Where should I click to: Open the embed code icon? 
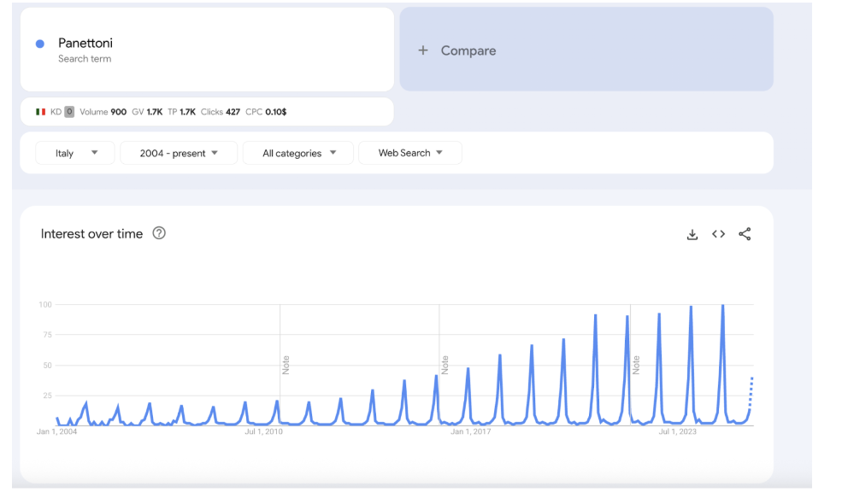point(718,234)
